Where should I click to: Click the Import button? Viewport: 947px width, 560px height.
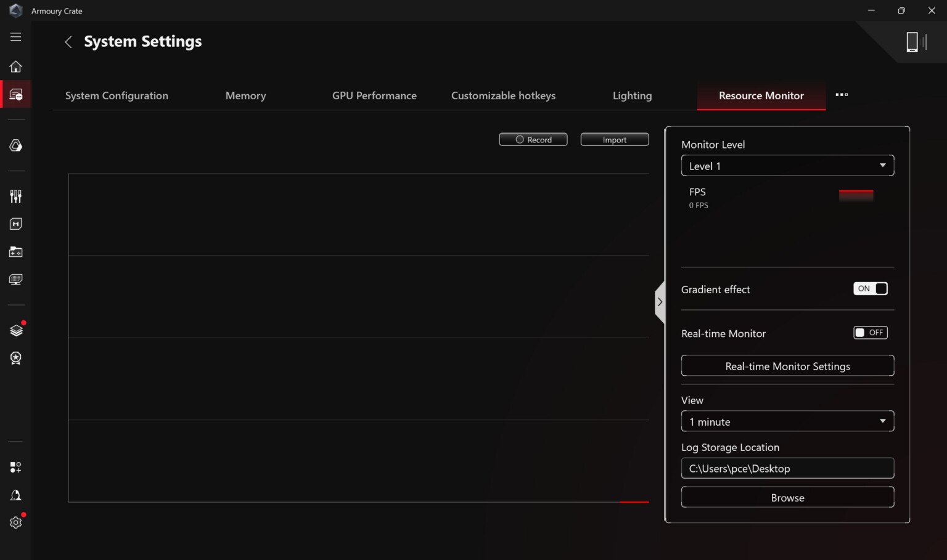615,140
